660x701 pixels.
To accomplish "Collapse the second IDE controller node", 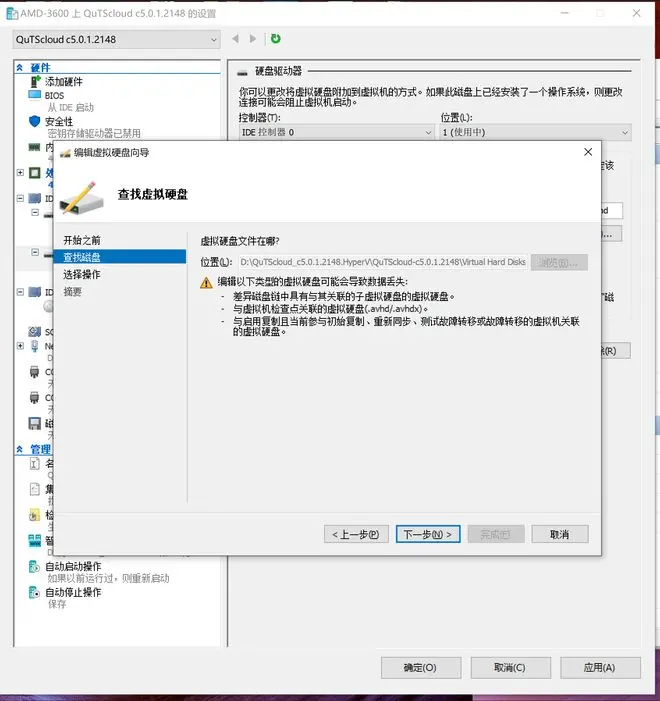I will point(20,292).
